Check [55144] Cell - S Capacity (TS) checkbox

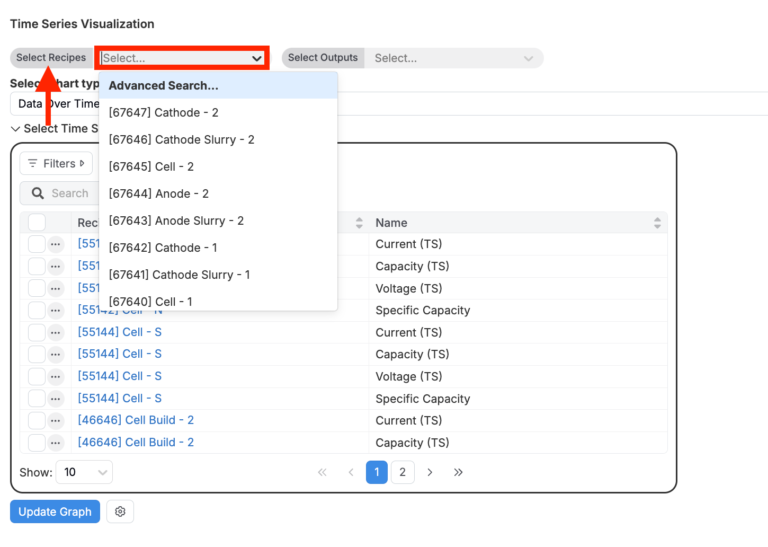pos(37,355)
